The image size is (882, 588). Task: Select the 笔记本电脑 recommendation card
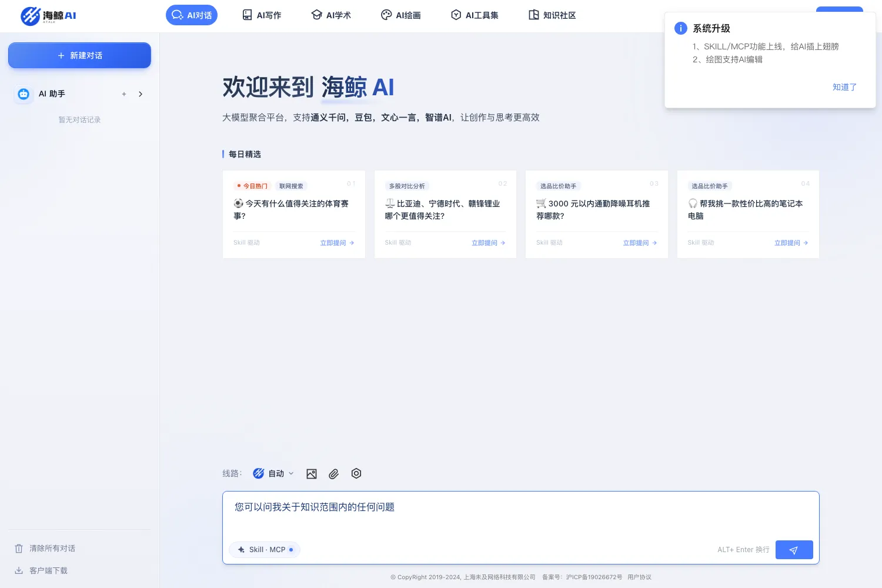click(748, 215)
